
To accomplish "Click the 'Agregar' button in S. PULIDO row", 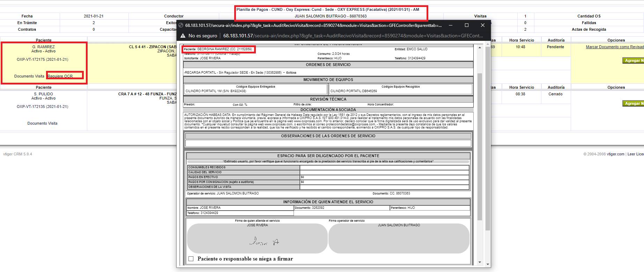I will 633,103.
